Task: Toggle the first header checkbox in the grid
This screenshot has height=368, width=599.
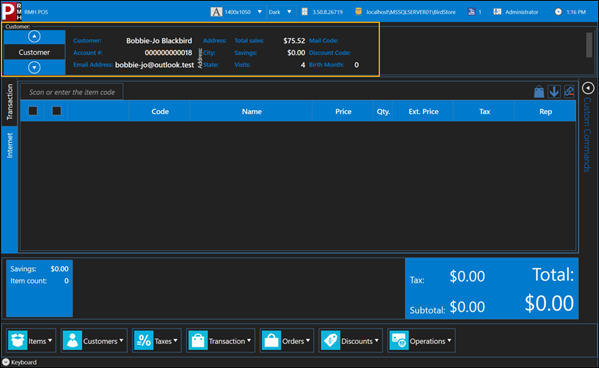Action: (33, 111)
